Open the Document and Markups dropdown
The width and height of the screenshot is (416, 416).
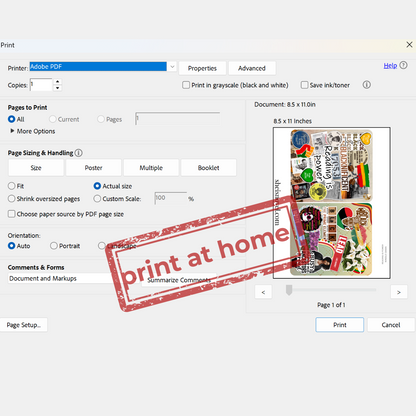click(60, 278)
